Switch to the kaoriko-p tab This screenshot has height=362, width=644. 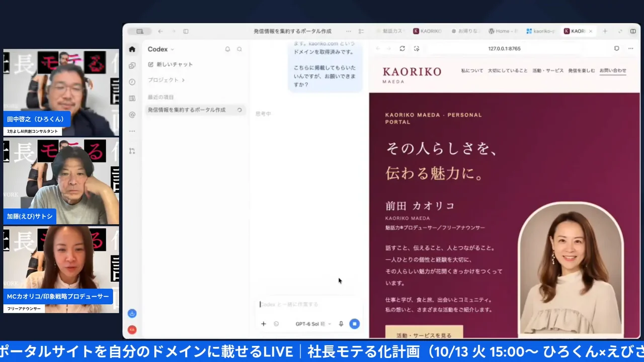[x=540, y=31]
